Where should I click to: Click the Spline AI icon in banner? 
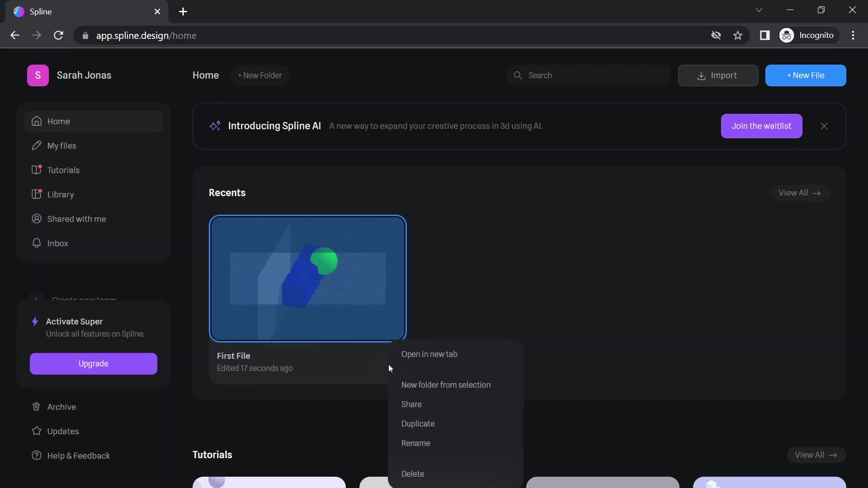tap(215, 126)
